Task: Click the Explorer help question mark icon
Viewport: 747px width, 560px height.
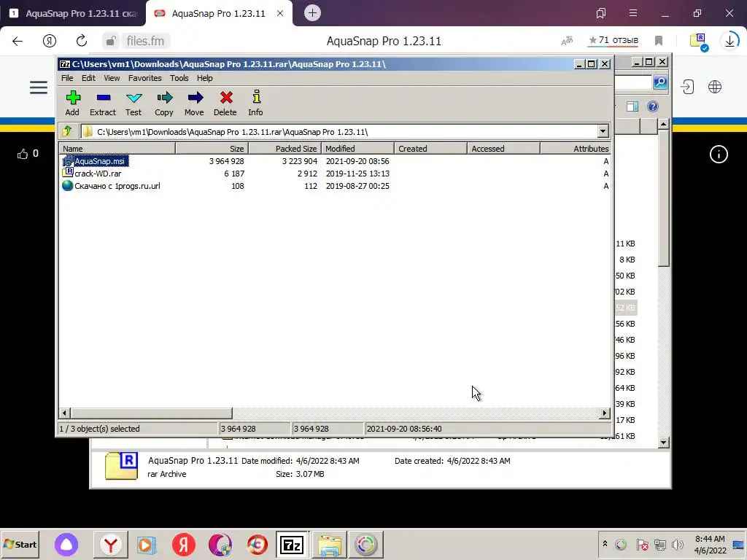Action: click(x=653, y=106)
